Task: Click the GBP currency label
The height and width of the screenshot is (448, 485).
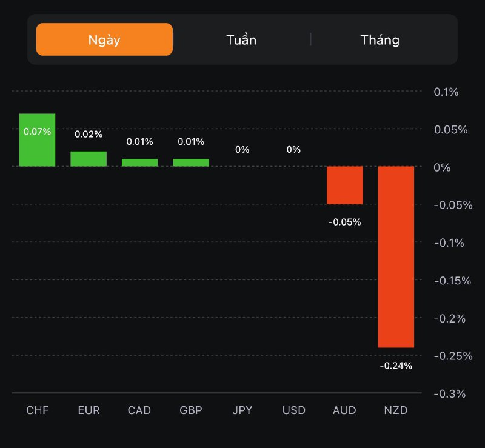Action: tap(191, 410)
